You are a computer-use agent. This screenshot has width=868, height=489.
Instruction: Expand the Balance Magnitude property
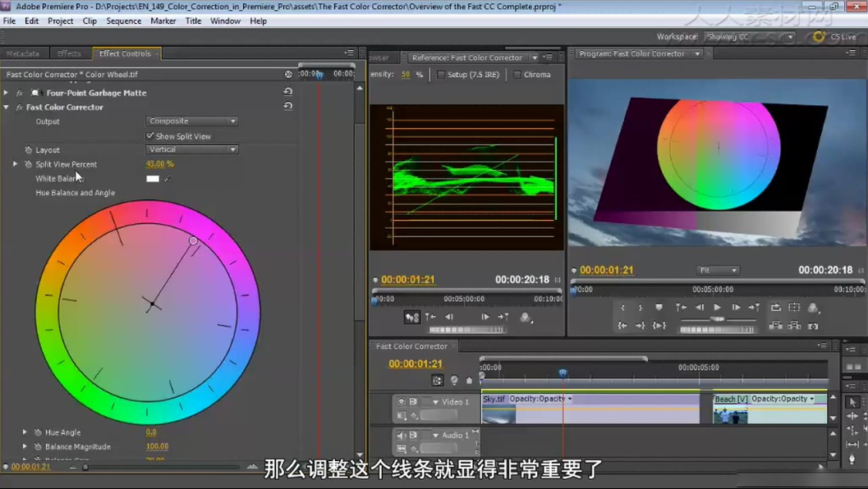pos(25,446)
